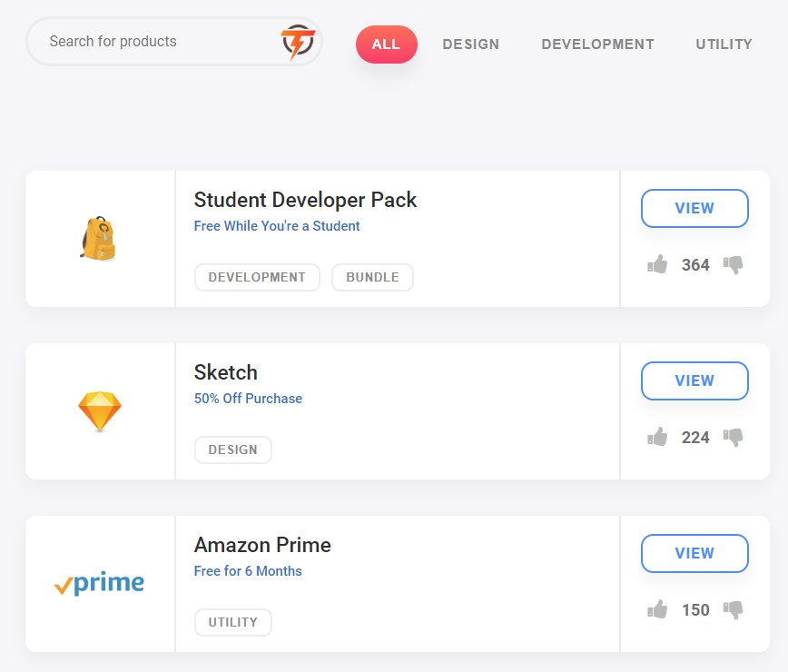Focus the Search for products field
Viewport: 788px width, 672px height.
[x=174, y=41]
